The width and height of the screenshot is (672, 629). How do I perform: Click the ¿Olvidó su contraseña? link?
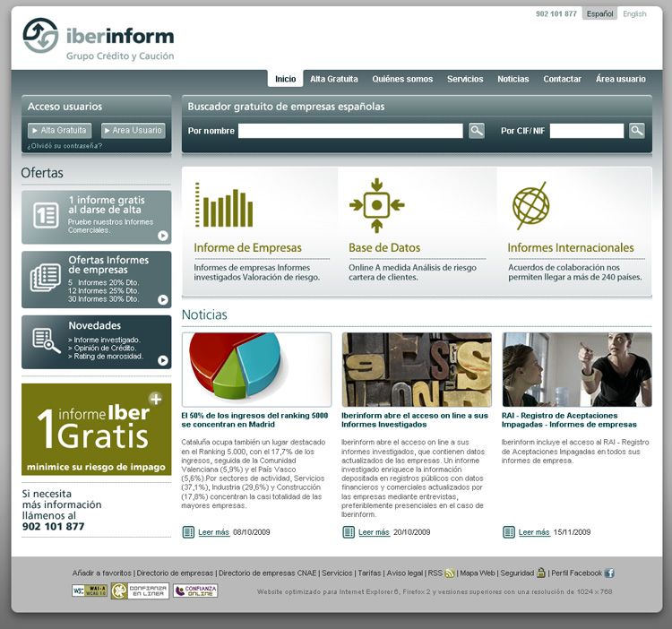pos(65,146)
